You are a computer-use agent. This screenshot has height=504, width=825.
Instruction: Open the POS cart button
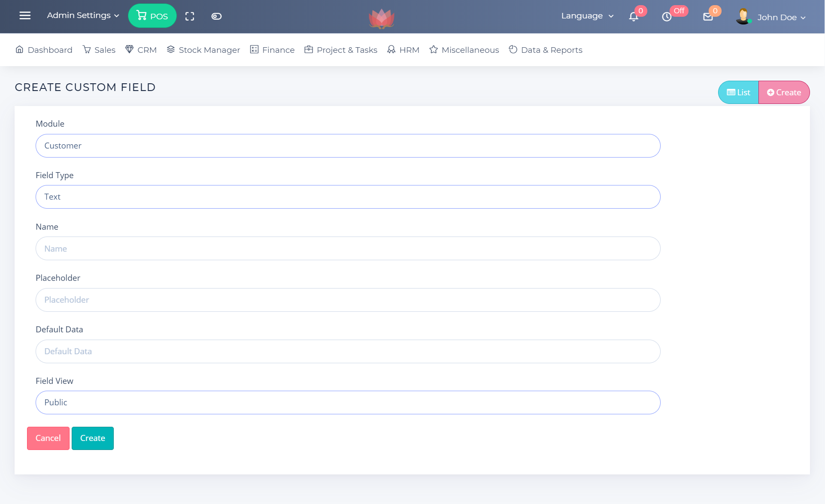[152, 16]
